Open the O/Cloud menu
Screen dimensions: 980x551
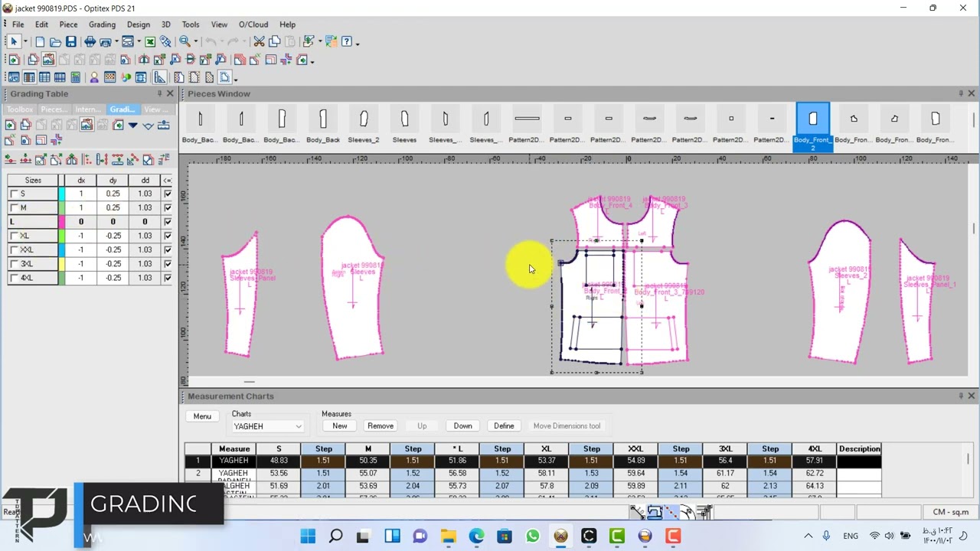pyautogui.click(x=253, y=24)
